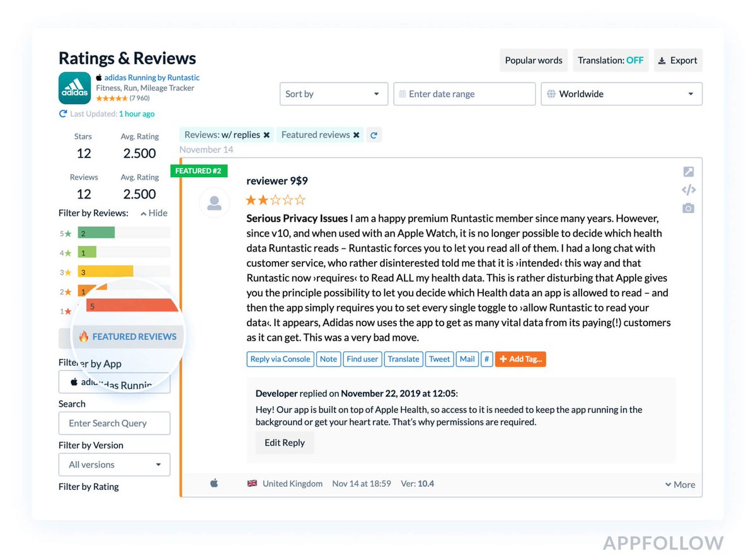The height and width of the screenshot is (558, 756).
Task: Click 'Ver: 10.4' in review footer
Action: [x=418, y=484]
